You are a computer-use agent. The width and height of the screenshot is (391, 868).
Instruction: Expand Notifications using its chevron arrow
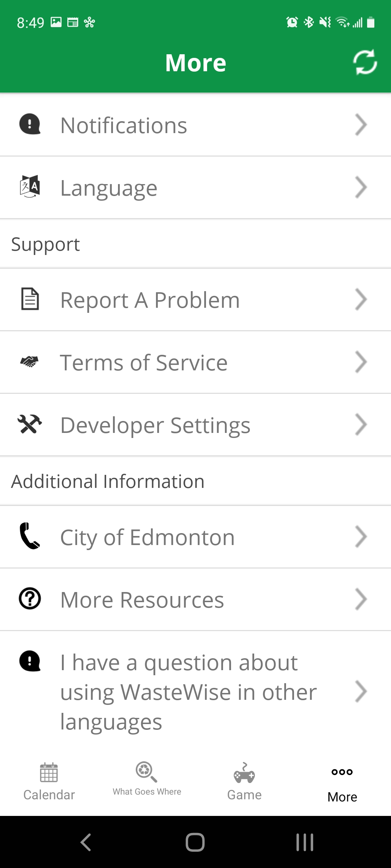click(361, 125)
